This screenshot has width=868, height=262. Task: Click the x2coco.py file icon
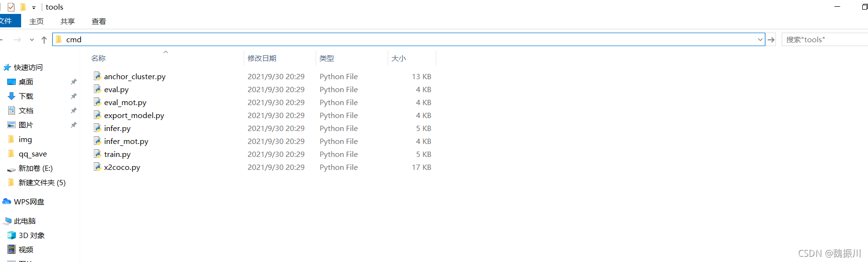(x=97, y=167)
